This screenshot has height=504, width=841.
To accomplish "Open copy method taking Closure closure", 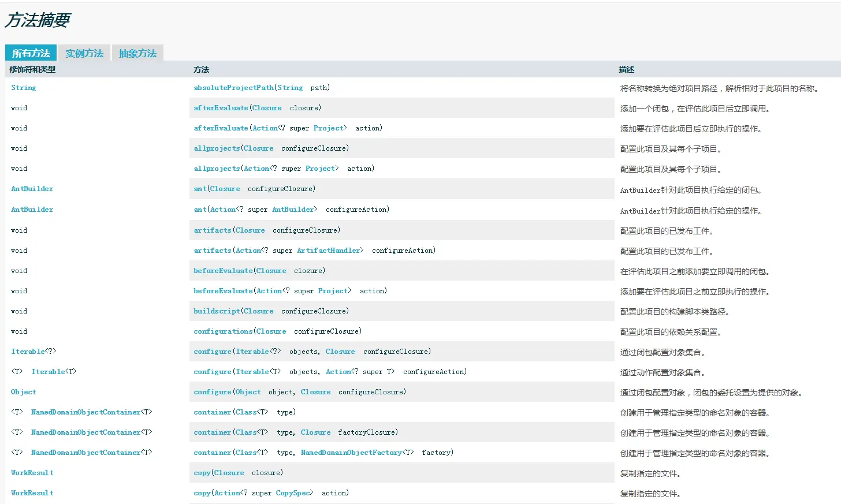I will click(202, 473).
